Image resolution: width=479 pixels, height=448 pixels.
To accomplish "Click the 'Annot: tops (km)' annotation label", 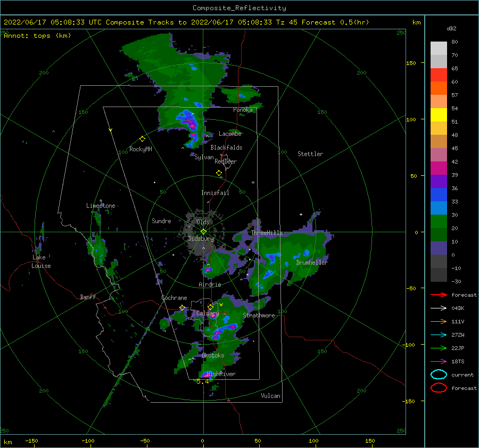I will pos(37,36).
